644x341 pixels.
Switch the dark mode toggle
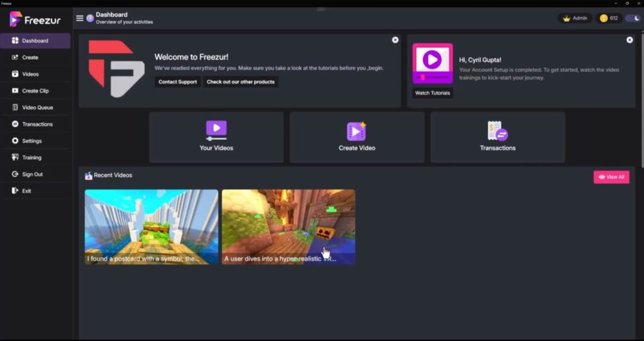tap(632, 18)
